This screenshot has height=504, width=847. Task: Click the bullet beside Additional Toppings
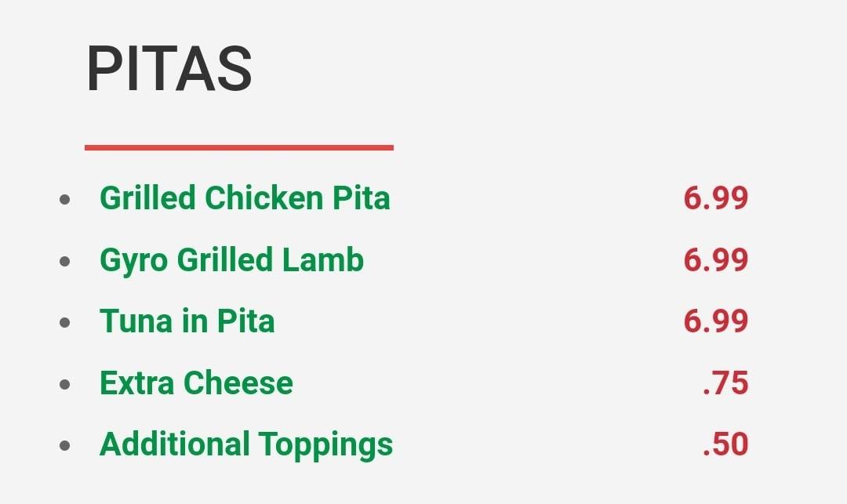click(x=65, y=446)
